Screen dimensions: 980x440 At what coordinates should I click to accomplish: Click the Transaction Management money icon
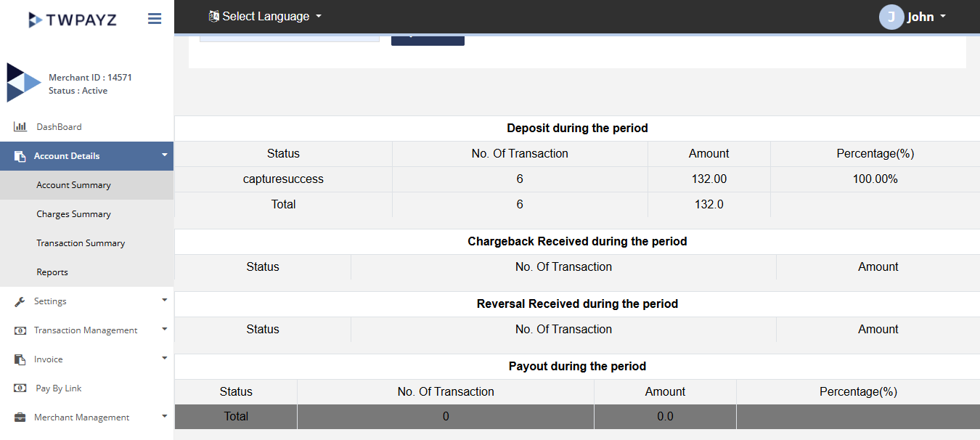pyautogui.click(x=20, y=330)
